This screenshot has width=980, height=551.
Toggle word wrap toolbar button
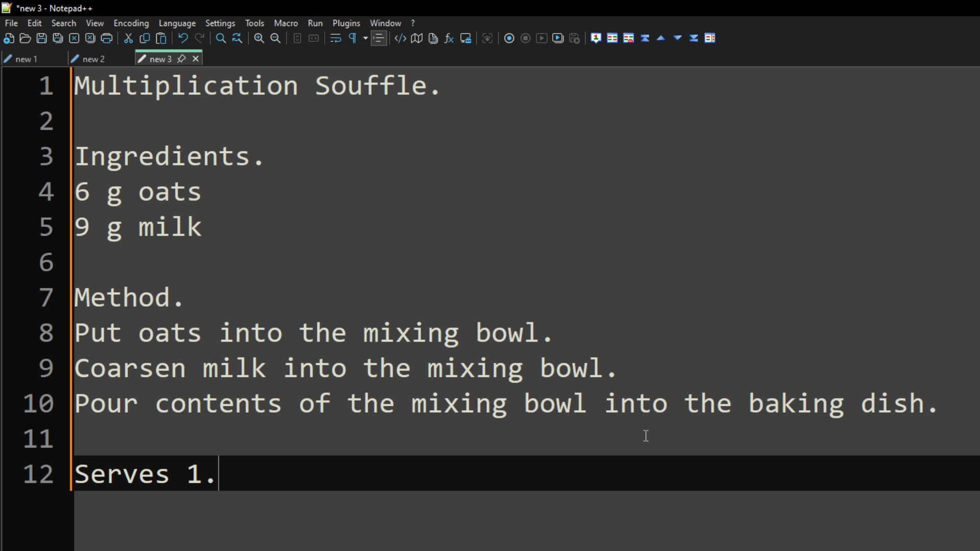(x=335, y=38)
